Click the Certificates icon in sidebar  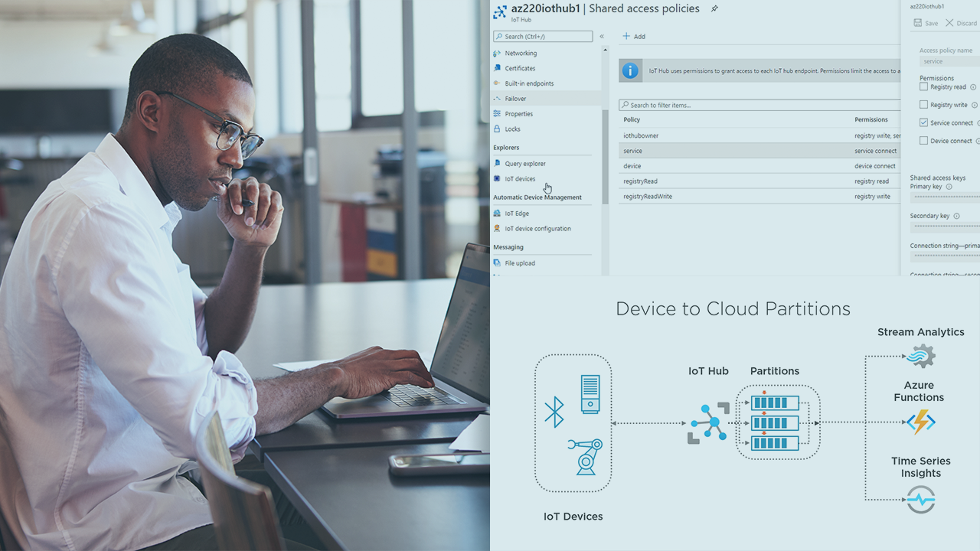click(498, 69)
